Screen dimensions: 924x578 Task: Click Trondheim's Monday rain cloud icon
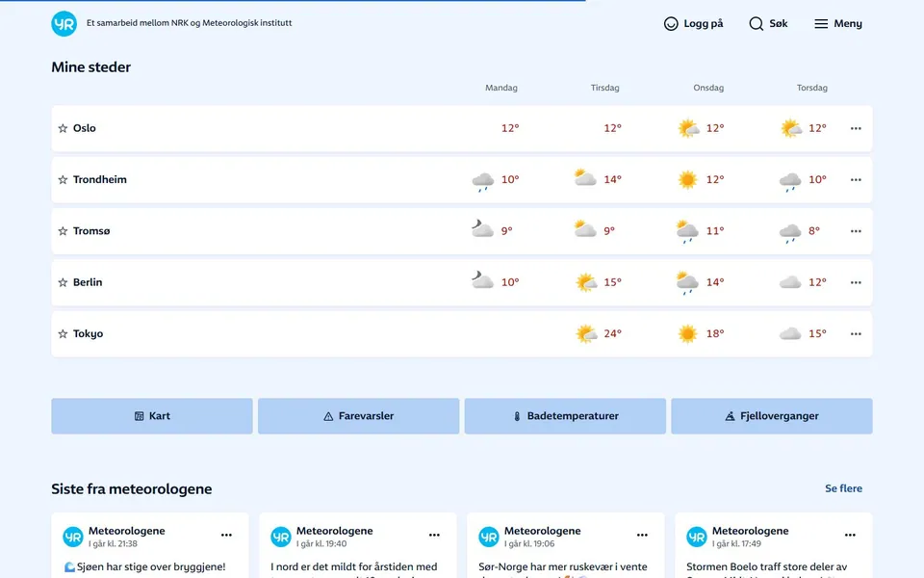click(482, 180)
